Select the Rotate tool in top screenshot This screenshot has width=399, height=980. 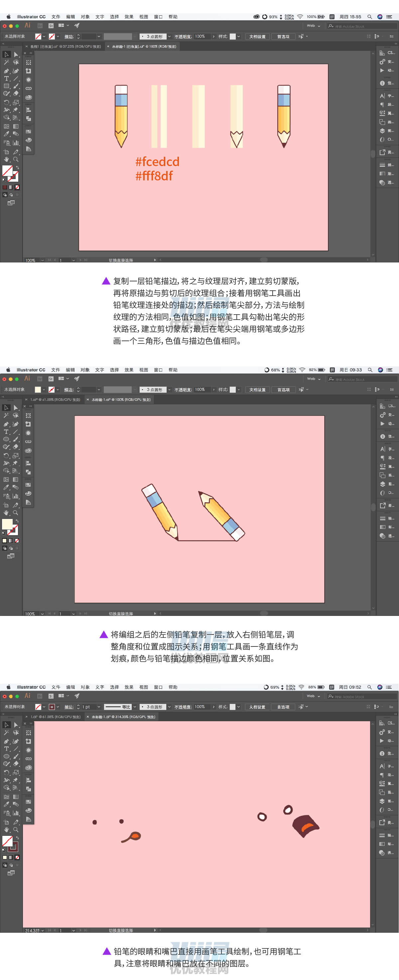pyautogui.click(x=6, y=102)
